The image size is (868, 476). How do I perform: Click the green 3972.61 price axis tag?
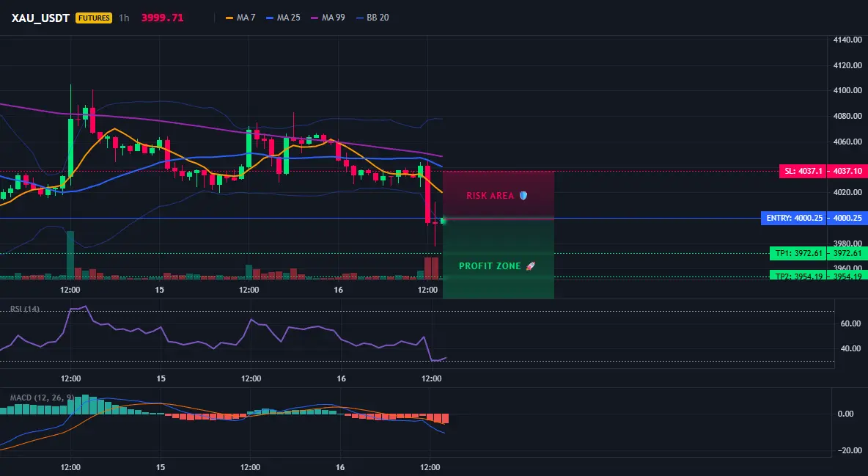click(847, 254)
